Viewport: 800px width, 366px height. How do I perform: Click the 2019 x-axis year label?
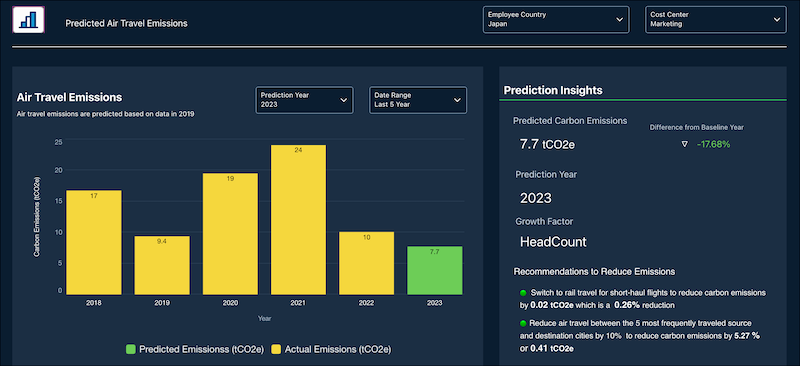point(162,303)
